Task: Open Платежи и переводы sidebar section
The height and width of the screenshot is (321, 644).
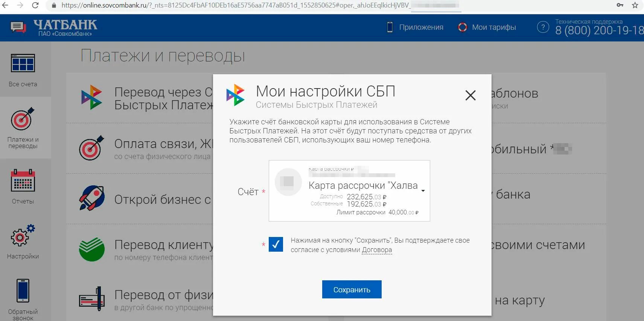Action: click(x=23, y=128)
